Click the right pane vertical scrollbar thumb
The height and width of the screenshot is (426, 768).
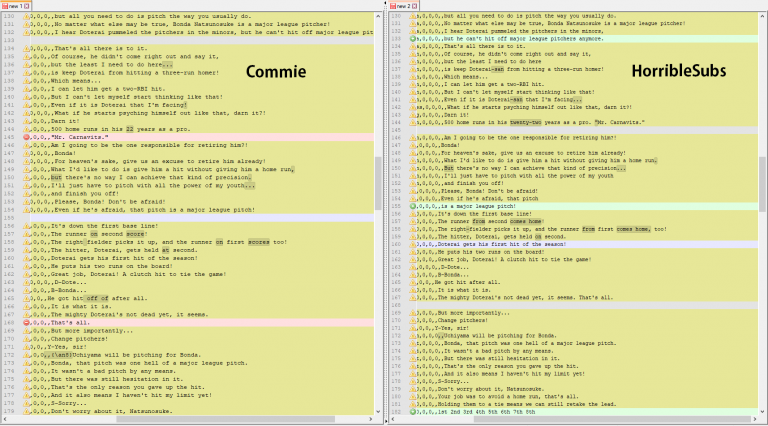(763, 184)
